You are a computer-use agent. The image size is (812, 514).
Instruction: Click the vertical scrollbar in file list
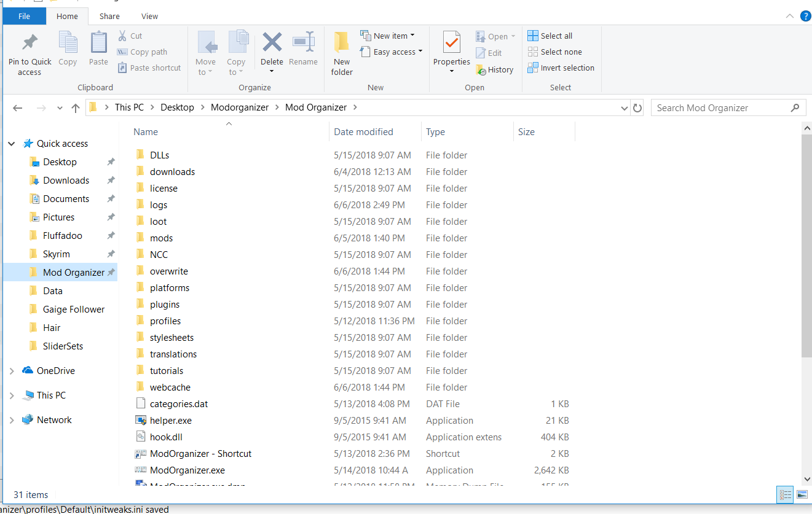point(806,246)
